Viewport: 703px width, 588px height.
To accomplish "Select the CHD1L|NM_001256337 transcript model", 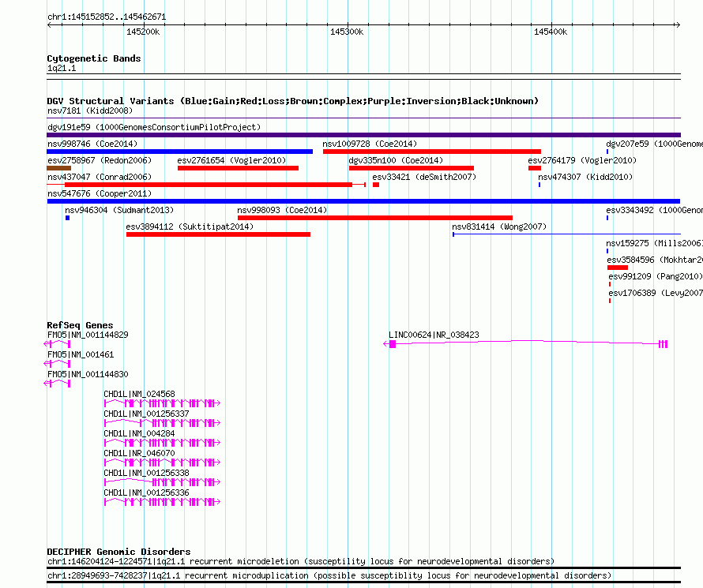I will point(162,423).
